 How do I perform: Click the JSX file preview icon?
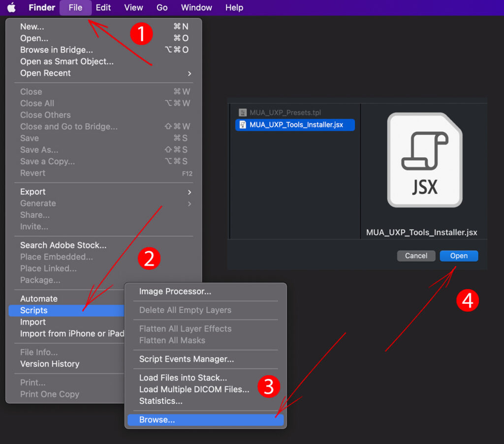tap(425, 160)
